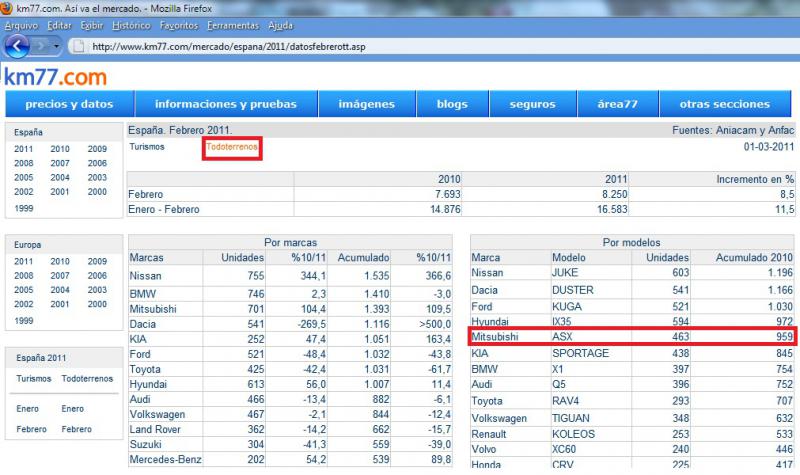Open the 'imágenes' section
This screenshot has height=475, width=800.
pos(367,104)
